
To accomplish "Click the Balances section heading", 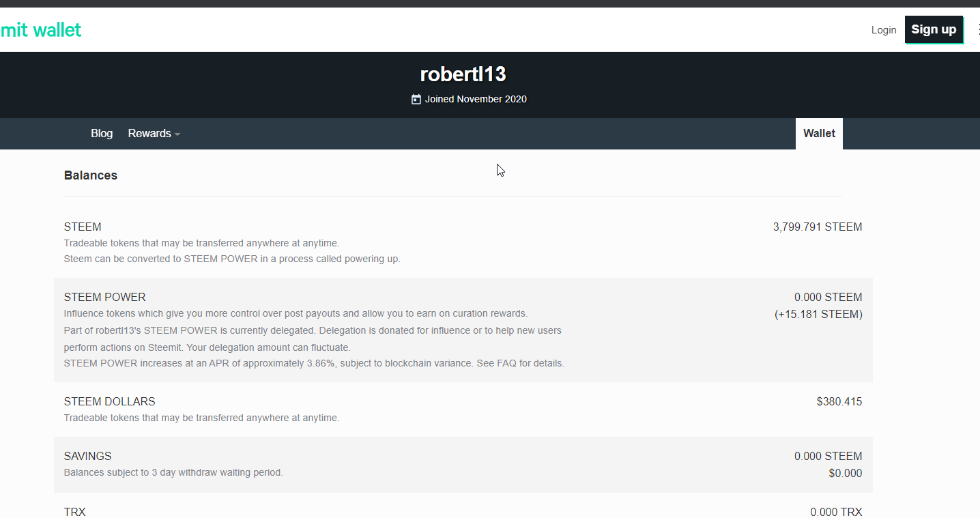I will tap(91, 175).
